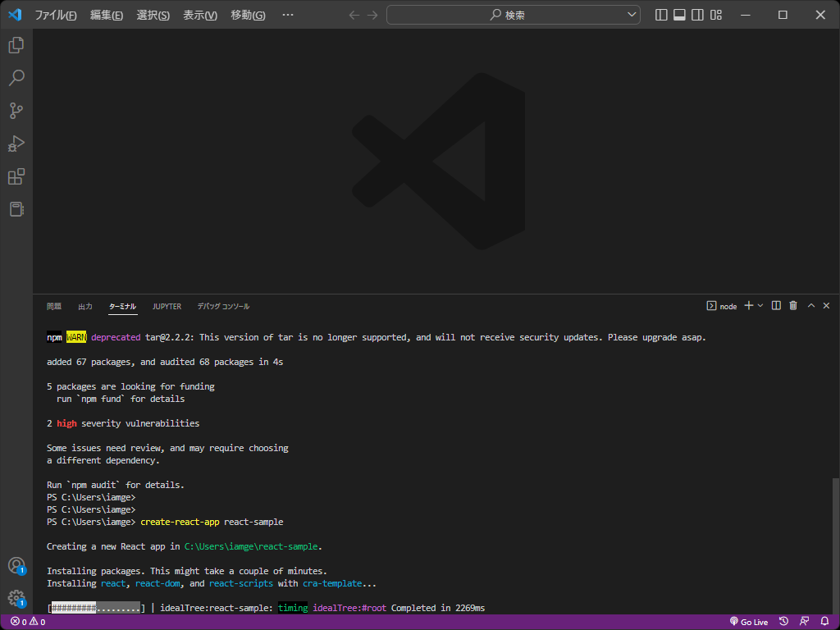Click the npm install progress bar
This screenshot has height=630, width=840.
tap(96, 608)
